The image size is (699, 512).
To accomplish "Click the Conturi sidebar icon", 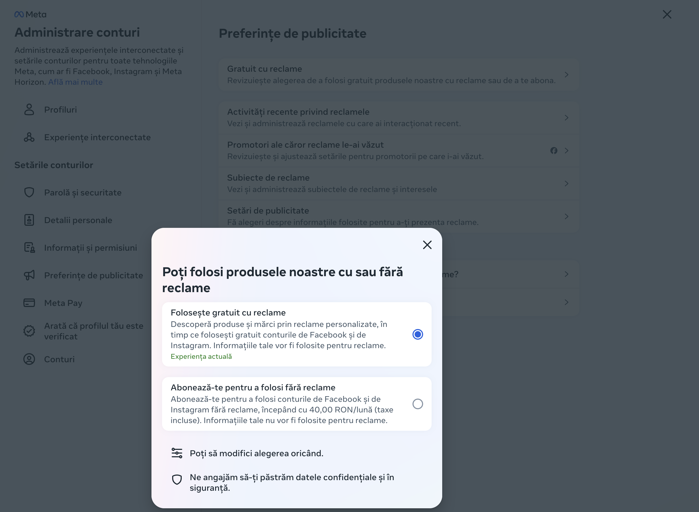I will (x=29, y=359).
